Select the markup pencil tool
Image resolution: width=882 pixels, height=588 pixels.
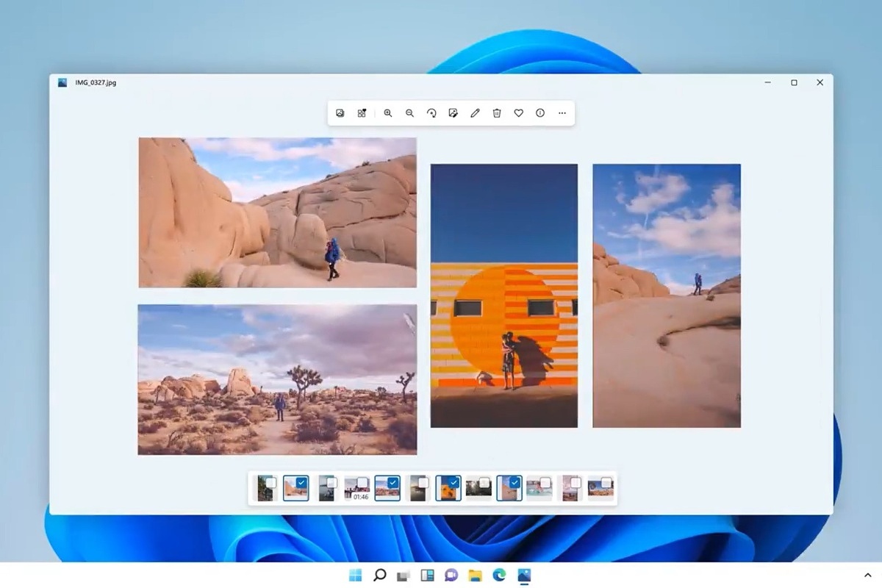point(475,113)
